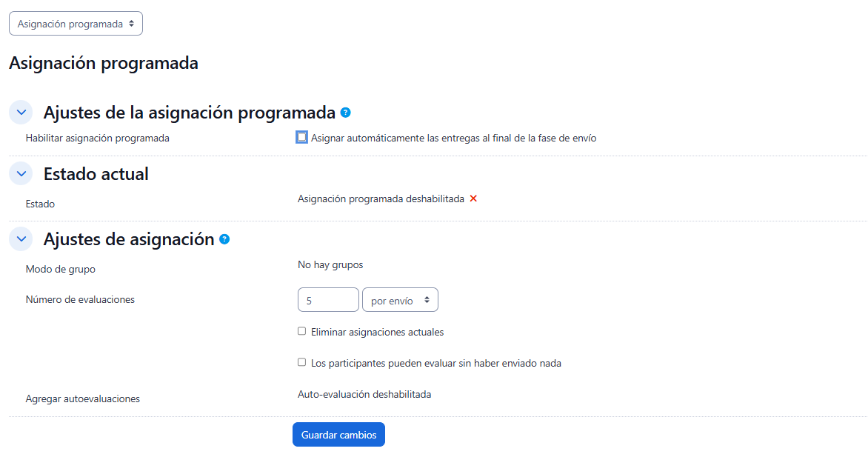The width and height of the screenshot is (868, 457).
Task: Click help icon beside Ajustes de la asignación programada
Action: click(x=345, y=113)
